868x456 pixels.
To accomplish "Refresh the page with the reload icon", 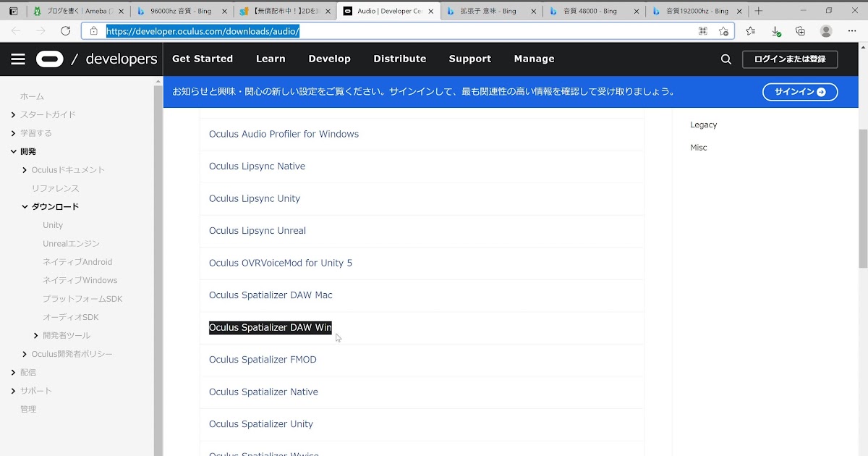I will (65, 31).
